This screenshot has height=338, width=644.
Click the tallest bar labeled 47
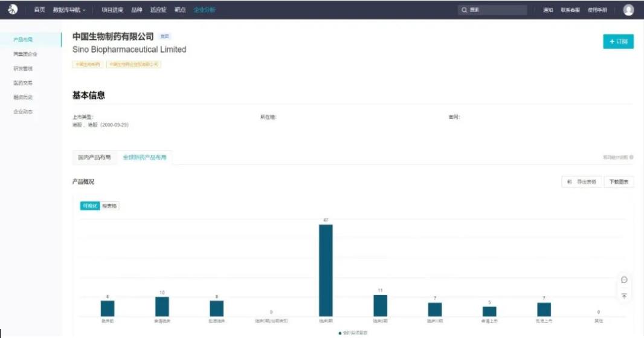point(326,270)
